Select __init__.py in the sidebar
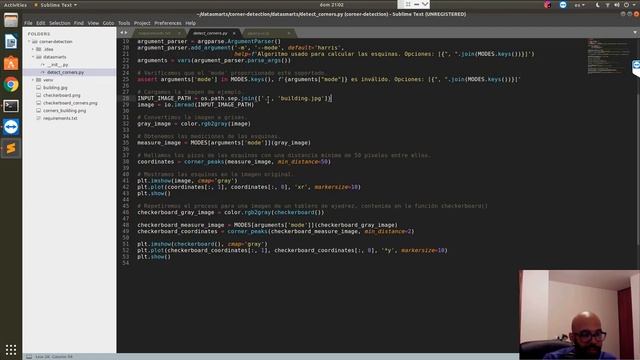640x360 pixels. (58, 64)
